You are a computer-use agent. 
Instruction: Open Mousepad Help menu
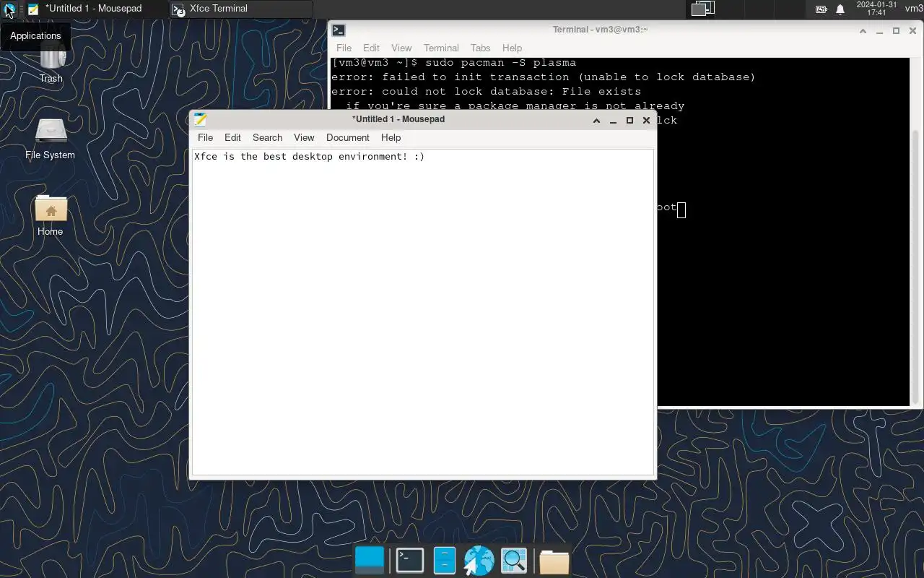point(391,137)
